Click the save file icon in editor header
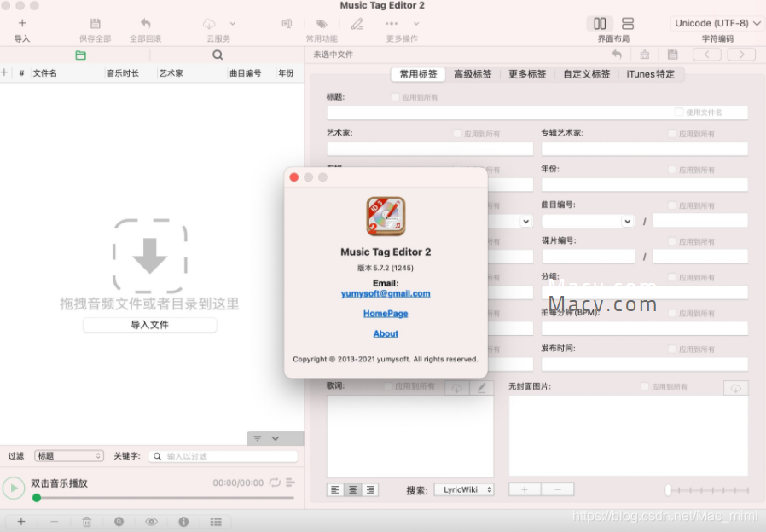The height and width of the screenshot is (532, 766). (x=673, y=55)
